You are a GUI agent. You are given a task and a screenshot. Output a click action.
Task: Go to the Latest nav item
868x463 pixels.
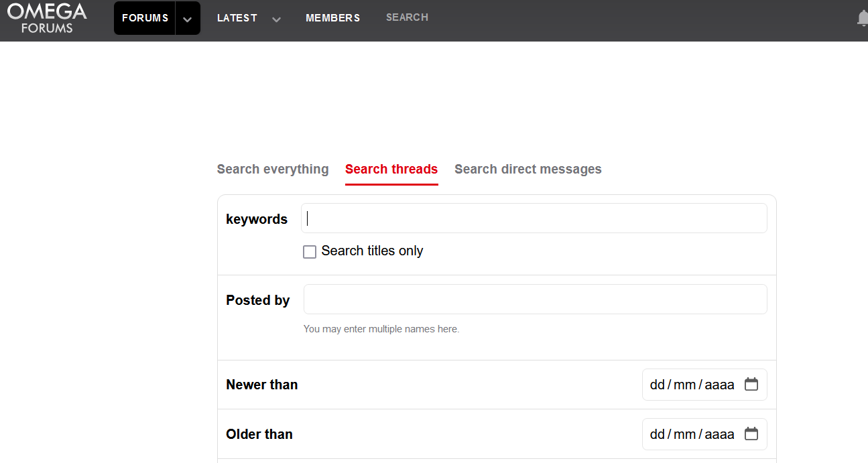click(237, 18)
